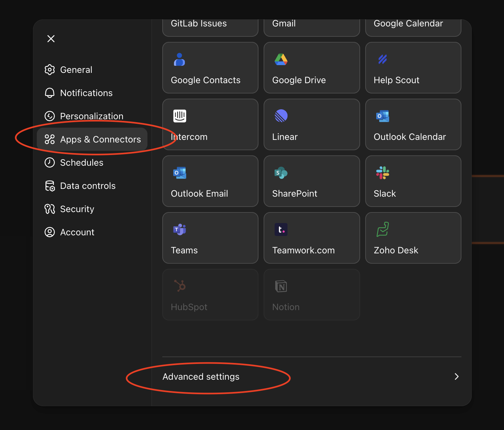The image size is (504, 430).
Task: Open the Google Contacts connector
Action: [x=210, y=68]
